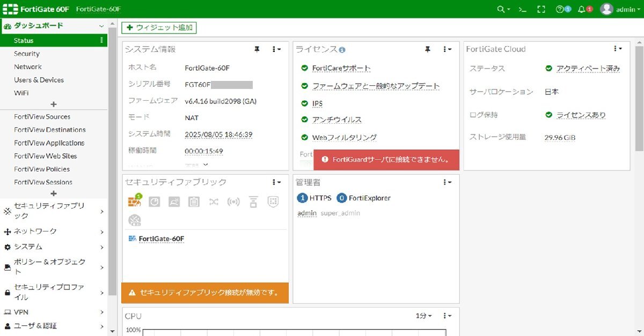The width and height of the screenshot is (644, 336).
Task: Click the FortiGate-60F device in fabric widget
Action: [162, 238]
